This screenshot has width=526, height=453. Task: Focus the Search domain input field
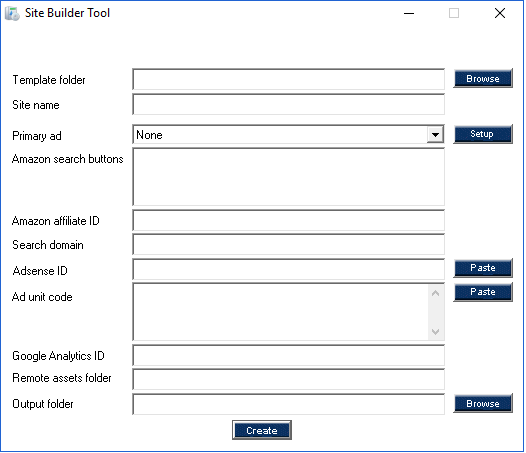point(288,245)
